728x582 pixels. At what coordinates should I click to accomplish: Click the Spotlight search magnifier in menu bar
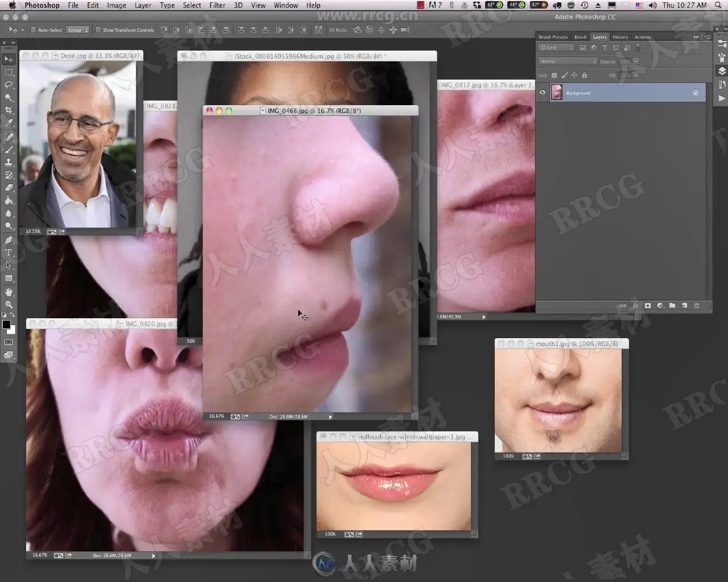pos(718,5)
